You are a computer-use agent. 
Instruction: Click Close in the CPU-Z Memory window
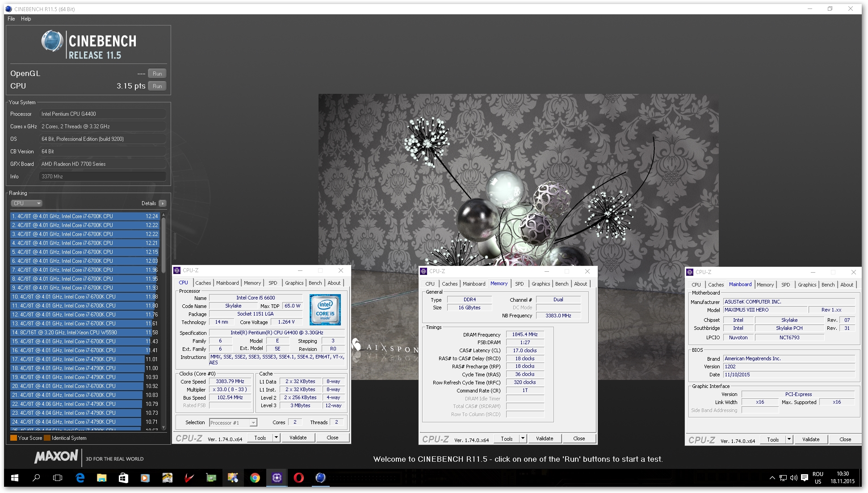tap(579, 438)
